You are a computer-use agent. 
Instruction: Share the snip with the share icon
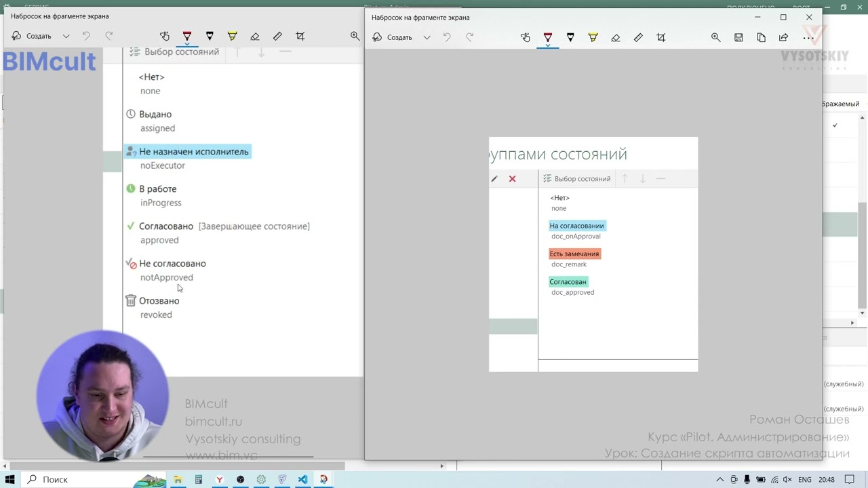[x=783, y=37]
